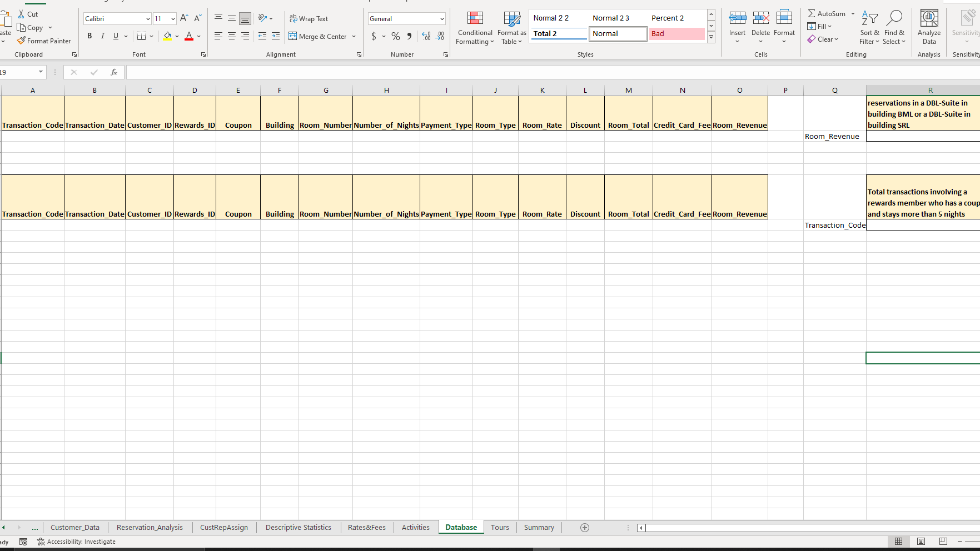Open the font size 11 dropdown
This screenshot has width=980, height=551.
click(x=173, y=19)
